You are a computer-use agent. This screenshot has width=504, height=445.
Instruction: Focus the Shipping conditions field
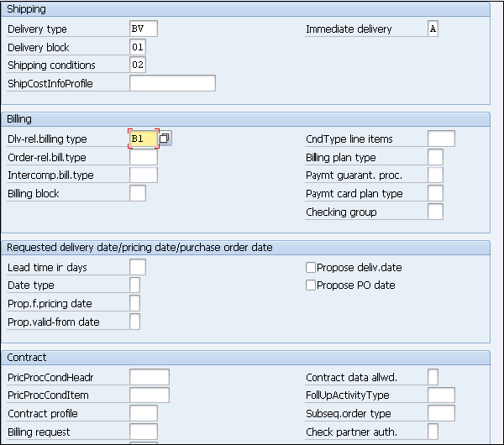[138, 65]
